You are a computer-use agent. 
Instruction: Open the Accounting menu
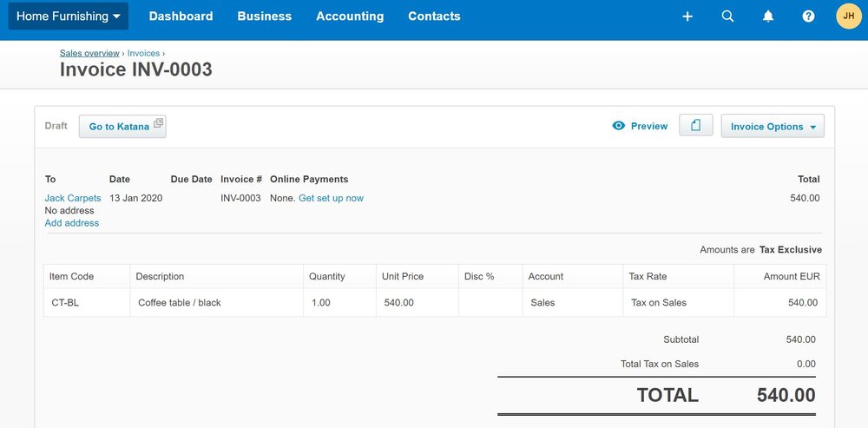coord(350,16)
